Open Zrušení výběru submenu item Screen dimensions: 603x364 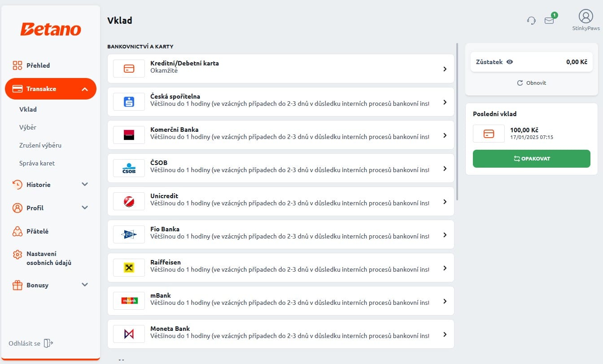coord(40,145)
